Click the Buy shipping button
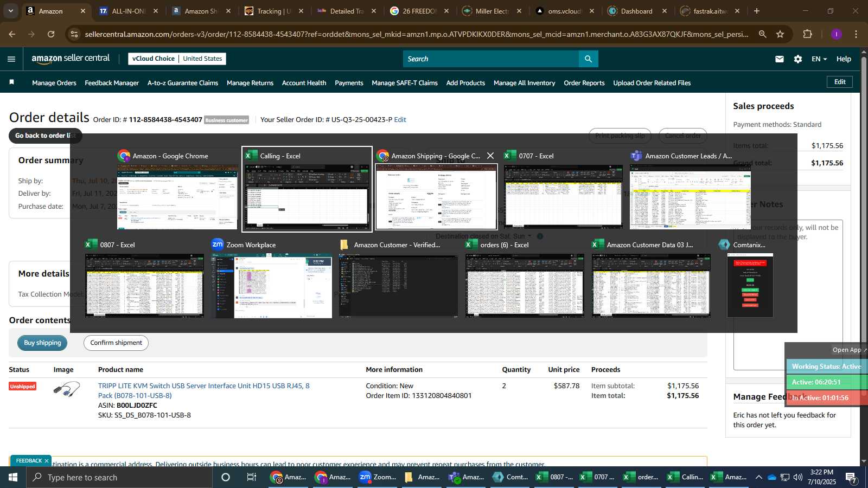868x488 pixels. point(42,343)
